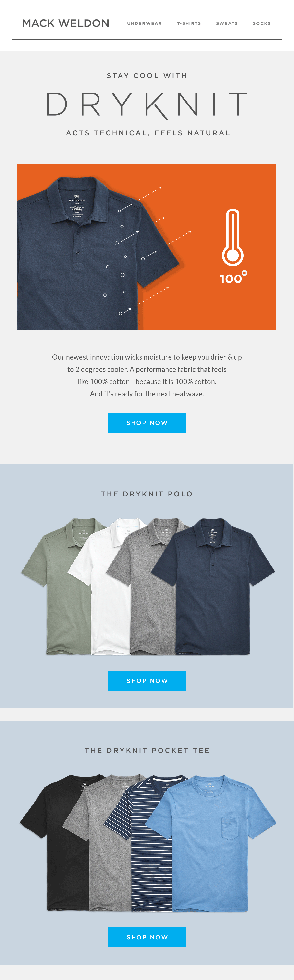Screen dimensions: 294x980
Task: Go to the Socks category
Action: tap(262, 23)
